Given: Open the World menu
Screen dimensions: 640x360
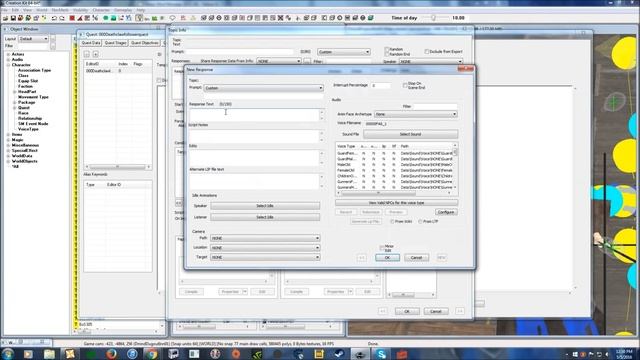Looking at the screenshot, I should pos(42,10).
